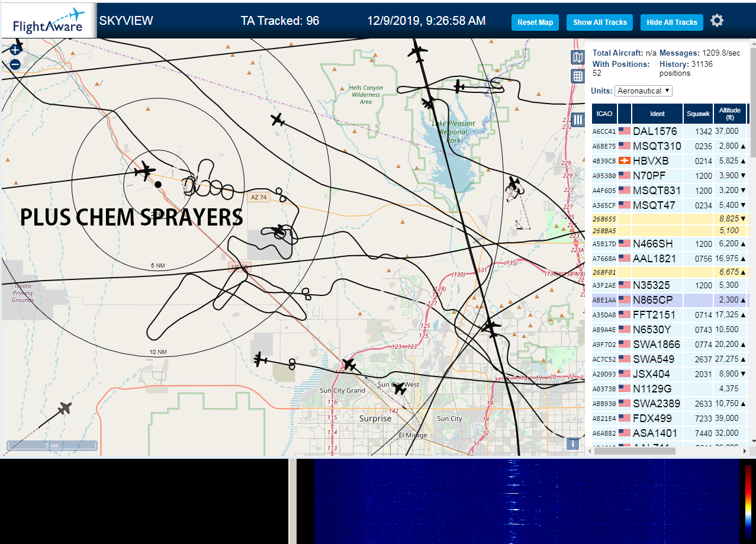Select the FDX499 row
Screen dimensions: 756x544
(670, 418)
